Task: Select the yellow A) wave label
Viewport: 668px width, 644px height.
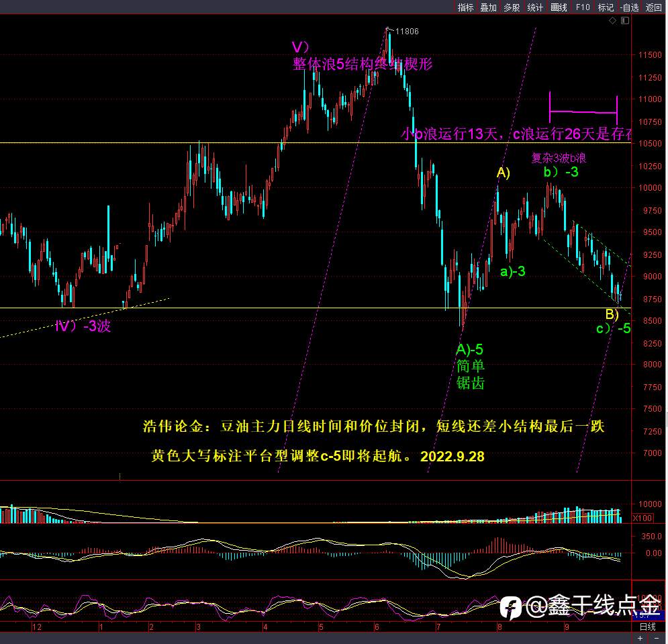Action: 503,173
